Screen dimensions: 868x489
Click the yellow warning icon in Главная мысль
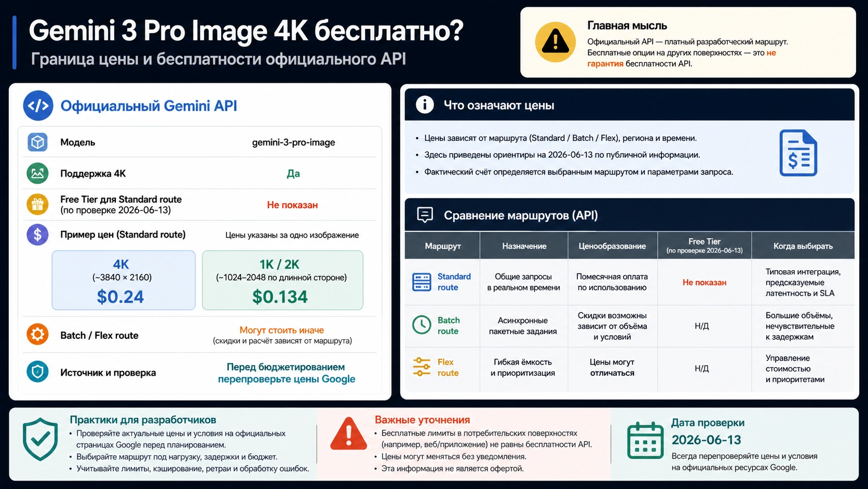pos(555,42)
